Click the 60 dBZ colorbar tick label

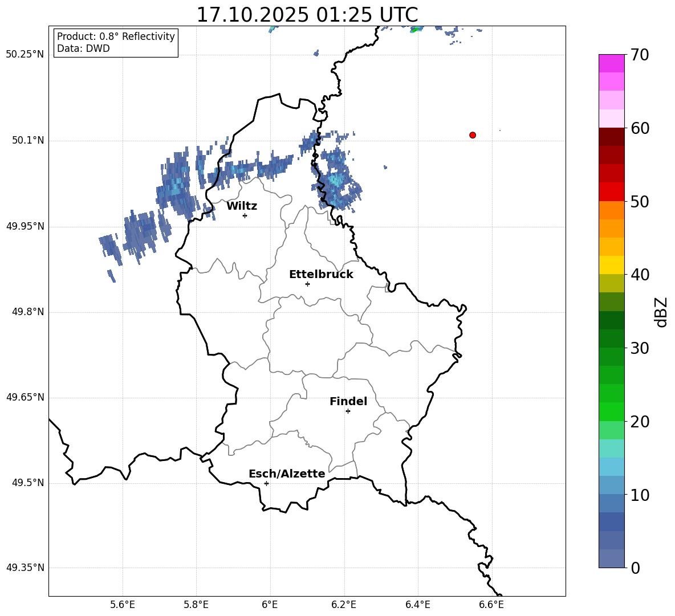(640, 128)
